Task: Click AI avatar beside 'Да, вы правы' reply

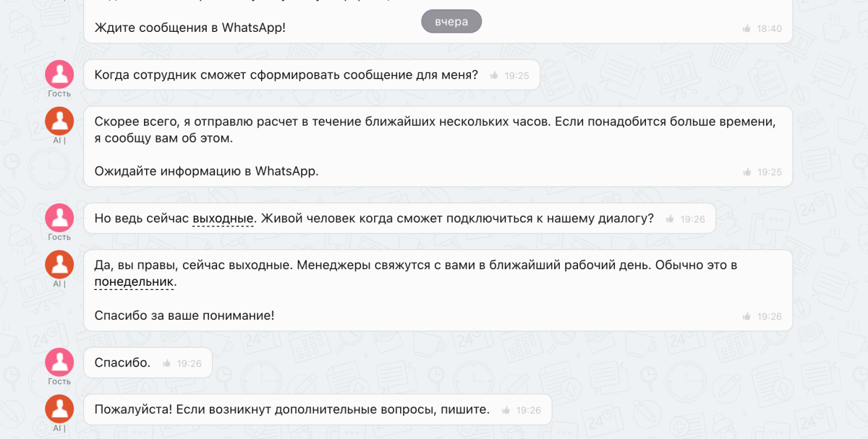Action: (x=59, y=265)
